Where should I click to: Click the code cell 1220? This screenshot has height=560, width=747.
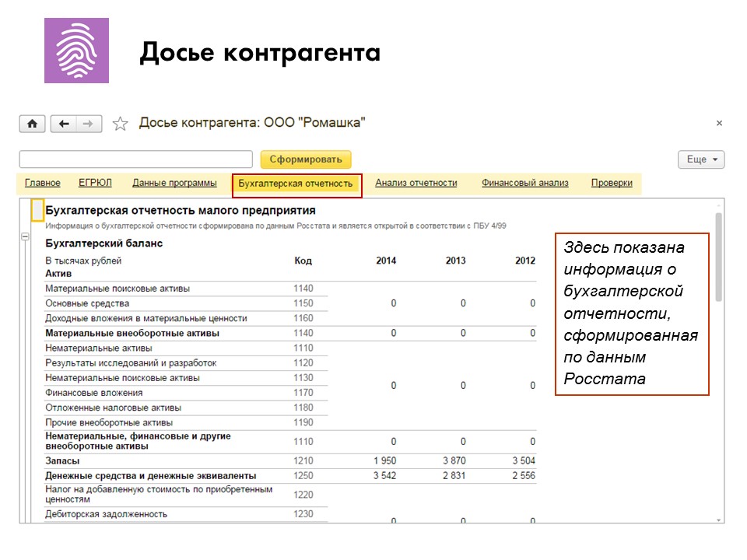pyautogui.click(x=303, y=495)
